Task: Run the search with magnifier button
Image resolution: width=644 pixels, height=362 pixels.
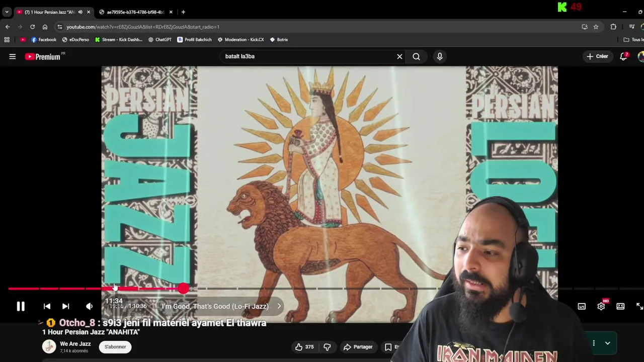Action: coord(416,56)
